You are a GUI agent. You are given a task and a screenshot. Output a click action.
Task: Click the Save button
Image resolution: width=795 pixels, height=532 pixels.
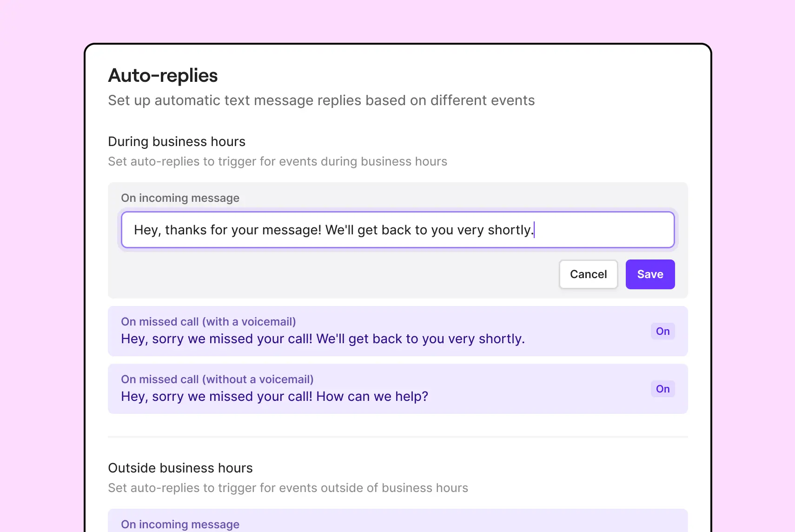coord(650,274)
